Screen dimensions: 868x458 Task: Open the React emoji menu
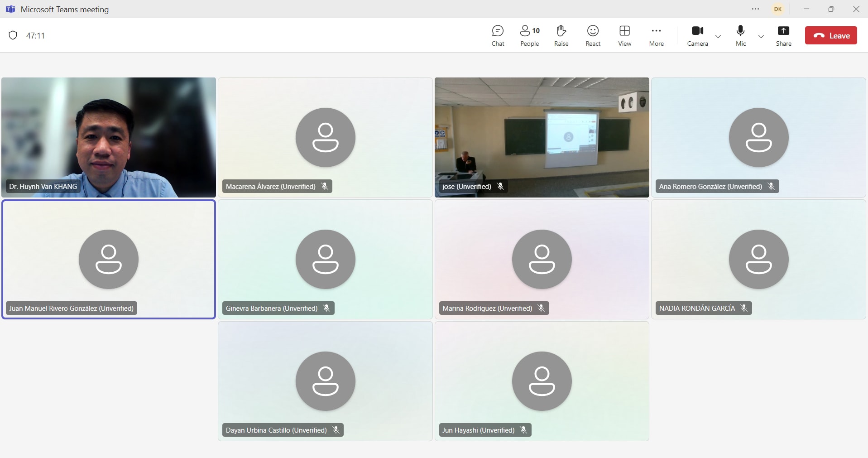(x=593, y=35)
